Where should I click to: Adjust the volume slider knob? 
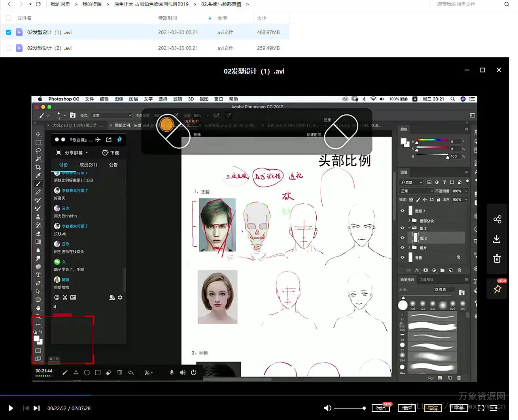tap(364, 408)
